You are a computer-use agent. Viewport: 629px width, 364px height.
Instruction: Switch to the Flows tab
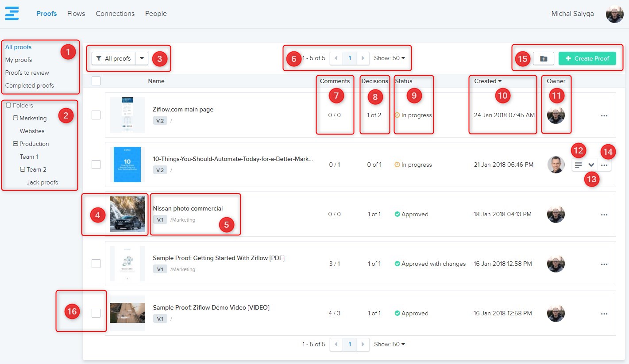(x=76, y=14)
